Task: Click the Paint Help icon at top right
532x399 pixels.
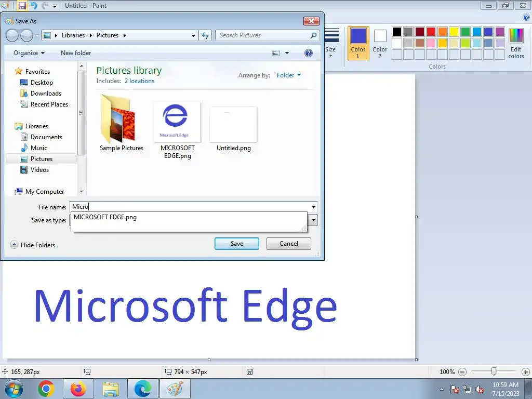Action: coord(527,17)
